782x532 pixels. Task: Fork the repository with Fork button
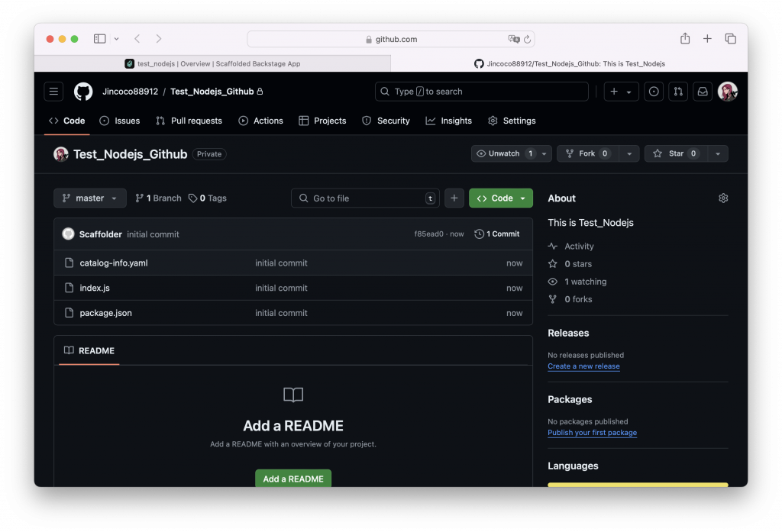[x=588, y=154]
